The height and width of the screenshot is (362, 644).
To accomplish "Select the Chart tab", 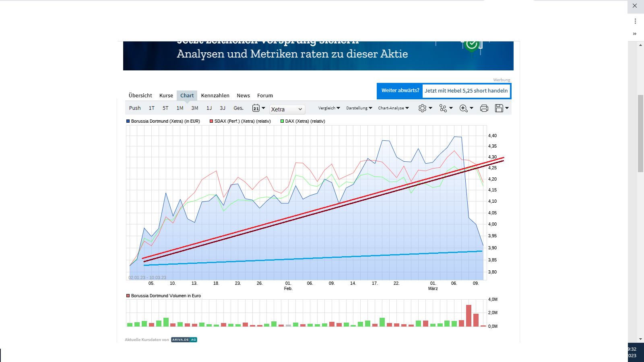I will [x=187, y=96].
